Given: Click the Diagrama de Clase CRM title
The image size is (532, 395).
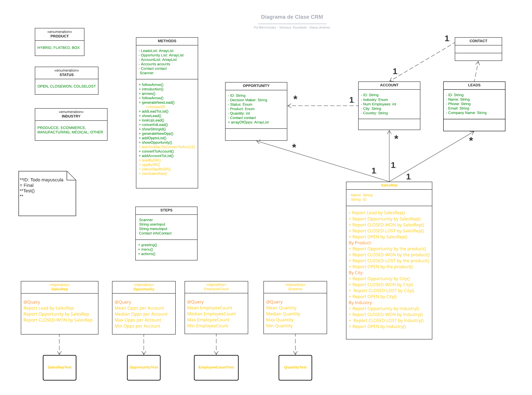Looking at the screenshot, I should tap(292, 17).
